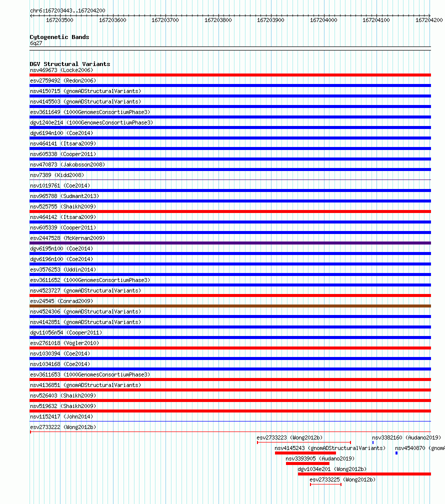
Task: Select dgv6196n100 (Coe2014) label
Action: (x=61, y=259)
